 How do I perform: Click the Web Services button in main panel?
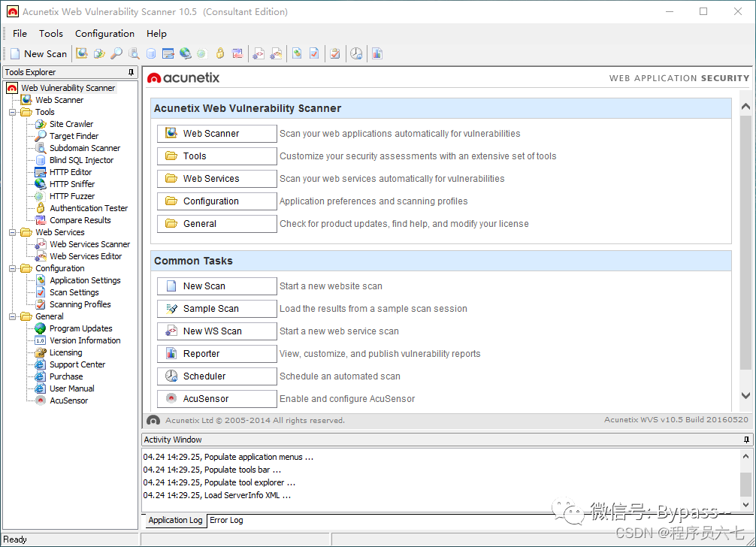(x=217, y=179)
